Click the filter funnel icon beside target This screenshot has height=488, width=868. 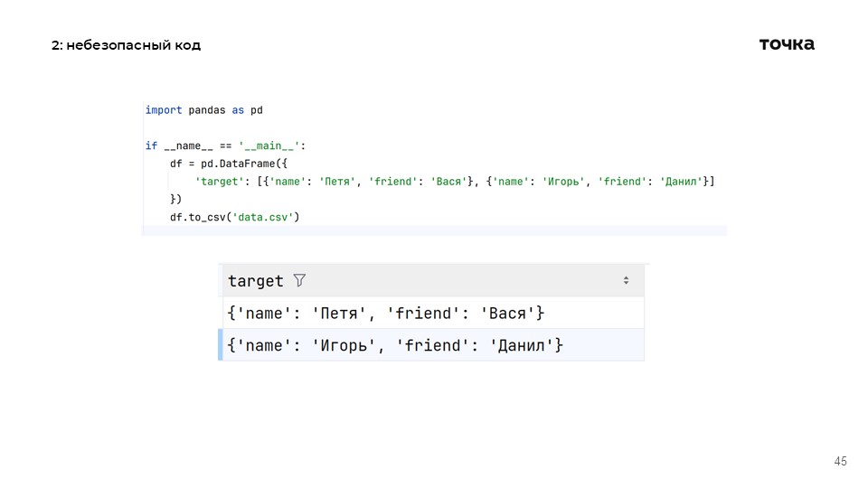click(300, 281)
